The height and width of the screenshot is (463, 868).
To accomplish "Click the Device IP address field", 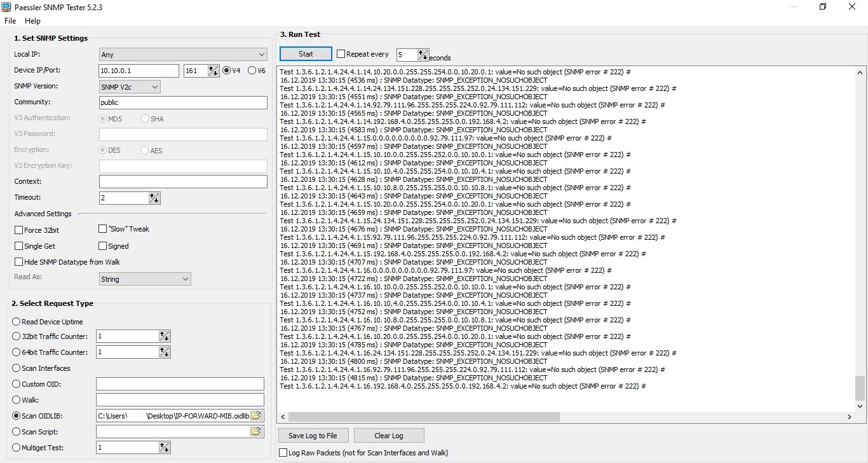I will (x=139, y=71).
